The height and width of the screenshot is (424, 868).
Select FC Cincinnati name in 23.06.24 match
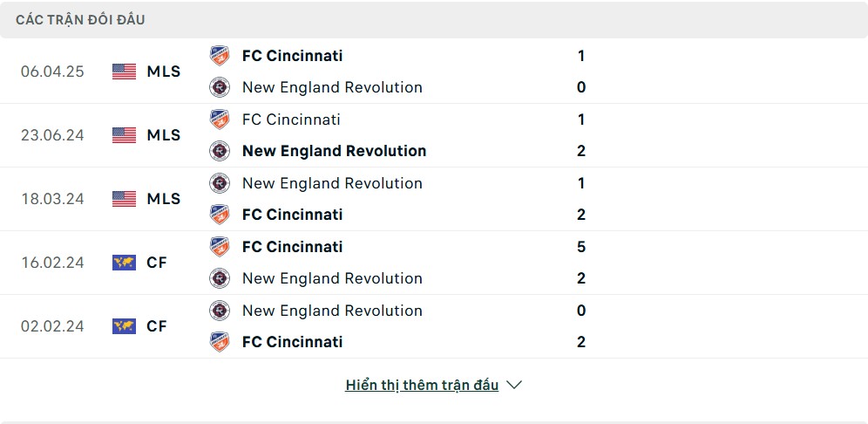click(x=291, y=120)
